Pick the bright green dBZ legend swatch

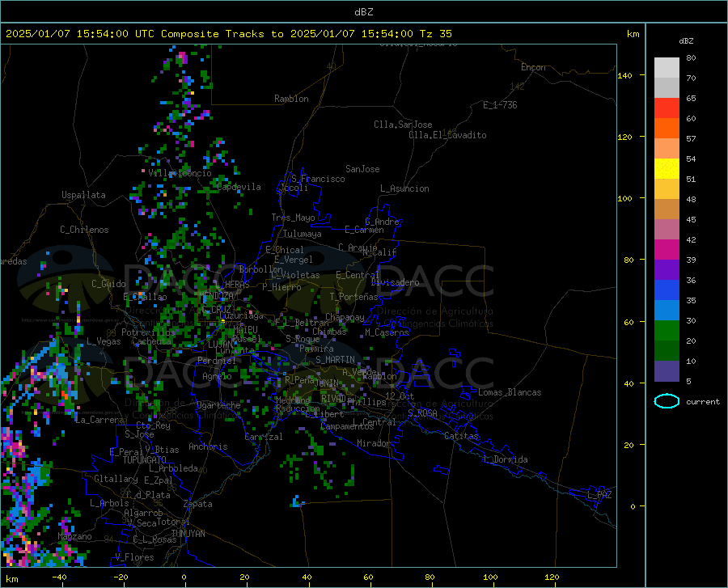click(667, 331)
